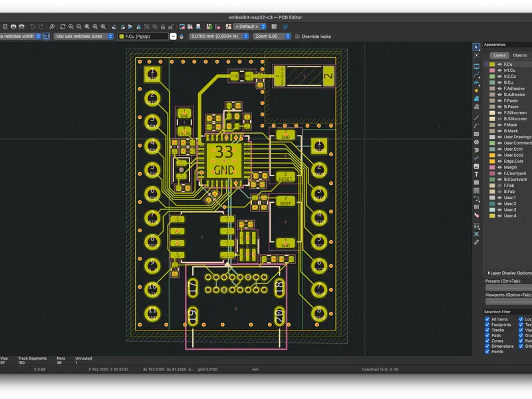Click the F.Cu yellow color swatch

(x=492, y=64)
